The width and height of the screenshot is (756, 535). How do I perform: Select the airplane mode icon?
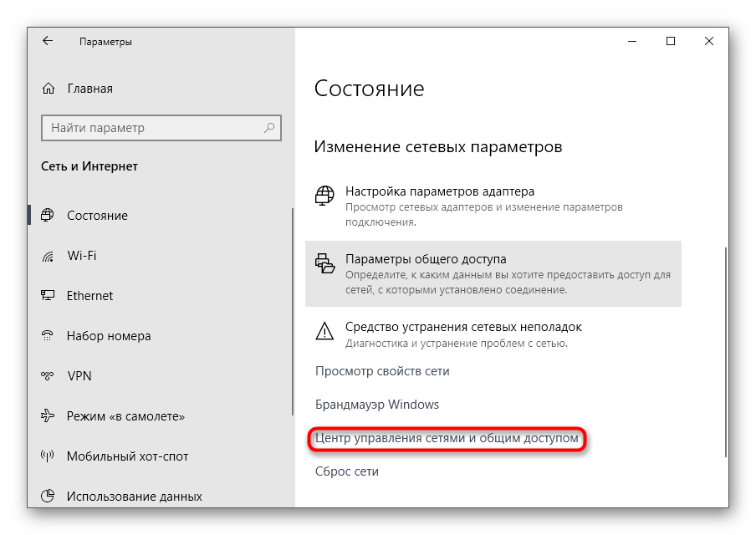(x=47, y=415)
